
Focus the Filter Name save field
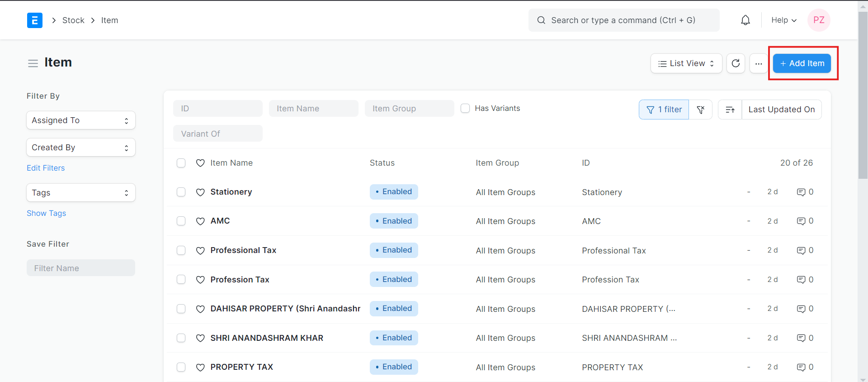[x=81, y=268]
